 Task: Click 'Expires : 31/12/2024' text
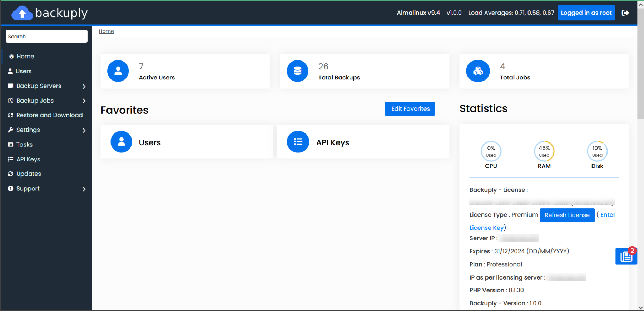pyautogui.click(x=519, y=251)
